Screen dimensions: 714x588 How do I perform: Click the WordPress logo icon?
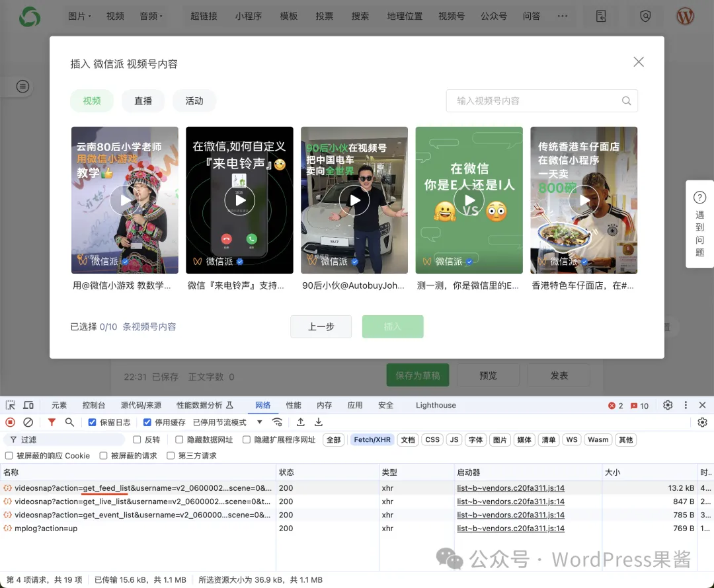point(685,17)
